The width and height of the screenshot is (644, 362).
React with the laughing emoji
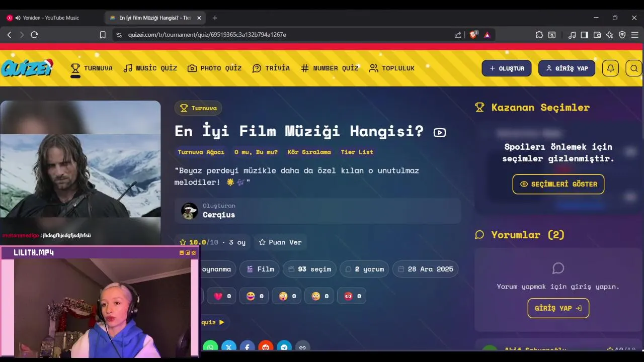(x=255, y=296)
